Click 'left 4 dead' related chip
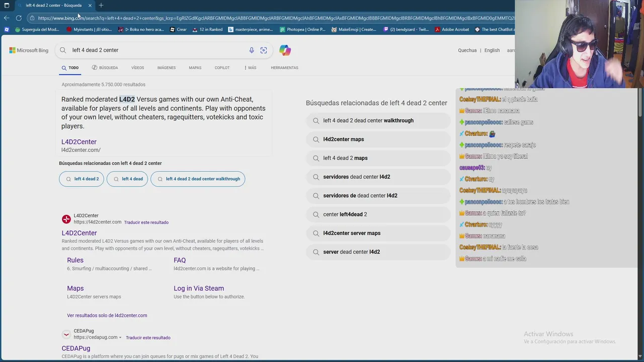This screenshot has height=362, width=644. pos(127,179)
